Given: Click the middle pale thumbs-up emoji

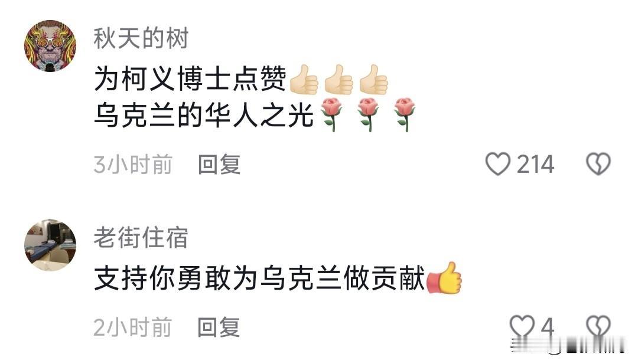Looking at the screenshot, I should [x=339, y=80].
